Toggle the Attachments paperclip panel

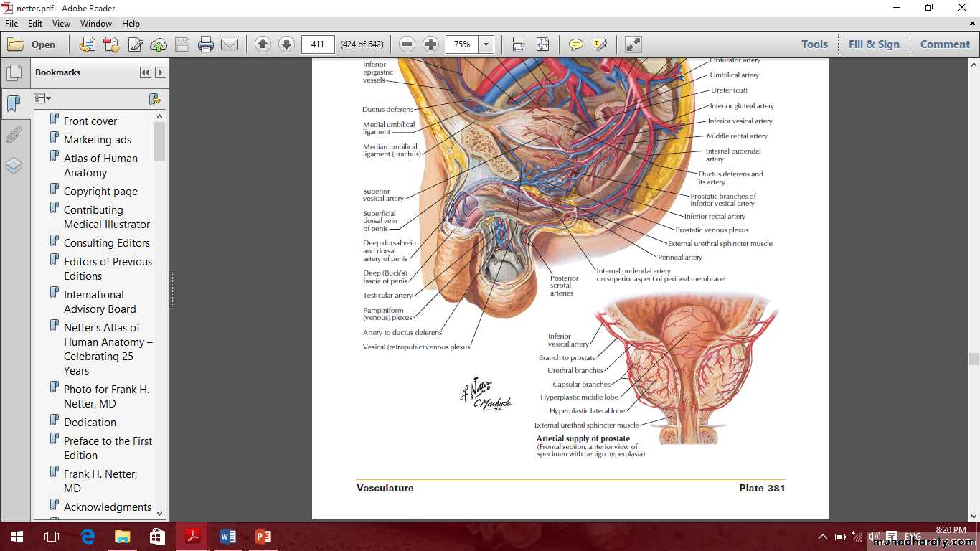(14, 135)
